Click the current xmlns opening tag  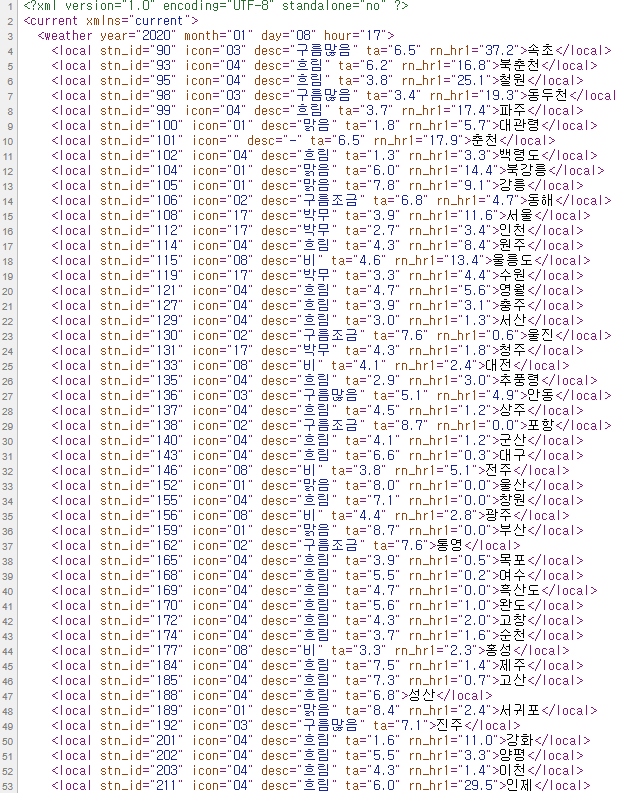point(111,21)
